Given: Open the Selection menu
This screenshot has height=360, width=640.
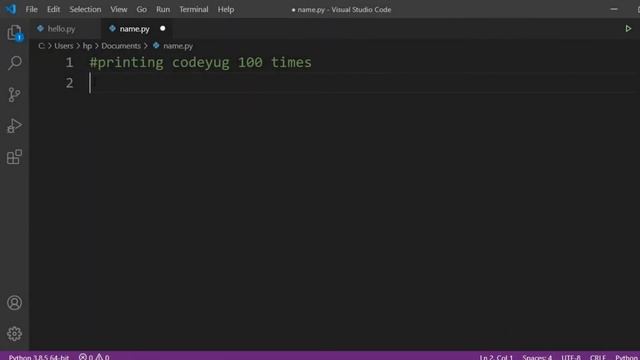Looking at the screenshot, I should (x=85, y=9).
